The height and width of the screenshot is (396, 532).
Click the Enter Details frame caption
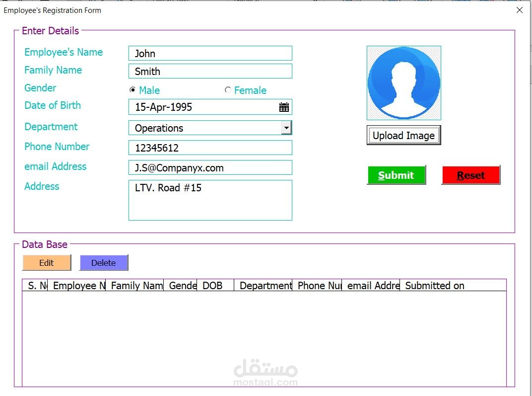click(50, 31)
